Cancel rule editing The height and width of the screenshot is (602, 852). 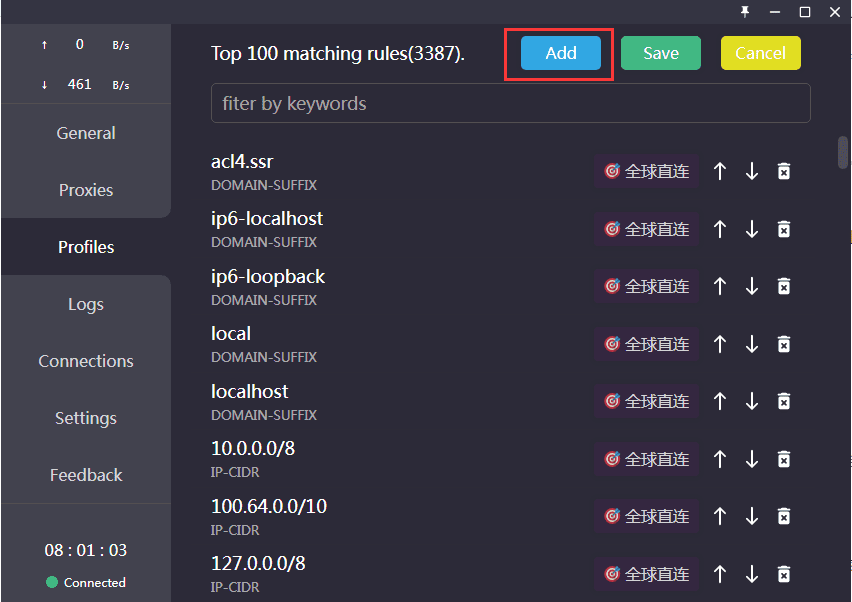(761, 53)
